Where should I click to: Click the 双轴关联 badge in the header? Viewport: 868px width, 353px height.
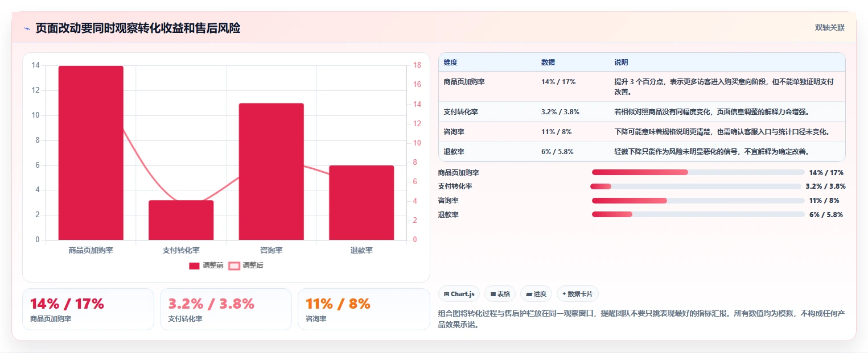829,27
